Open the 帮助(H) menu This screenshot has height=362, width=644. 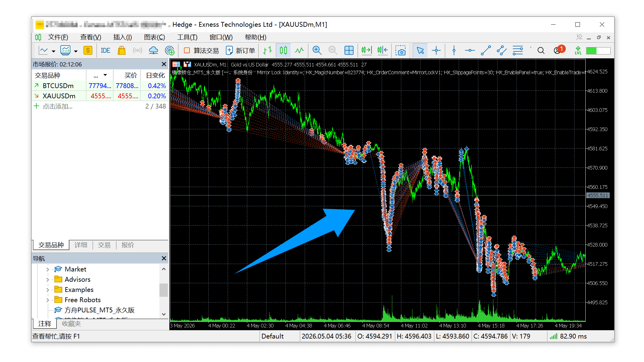pyautogui.click(x=255, y=37)
